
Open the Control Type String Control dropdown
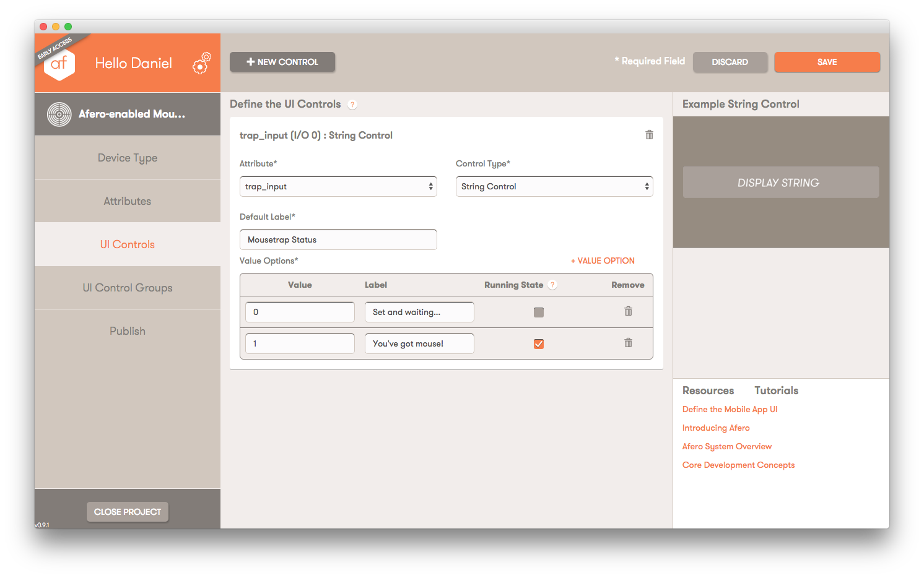(554, 186)
